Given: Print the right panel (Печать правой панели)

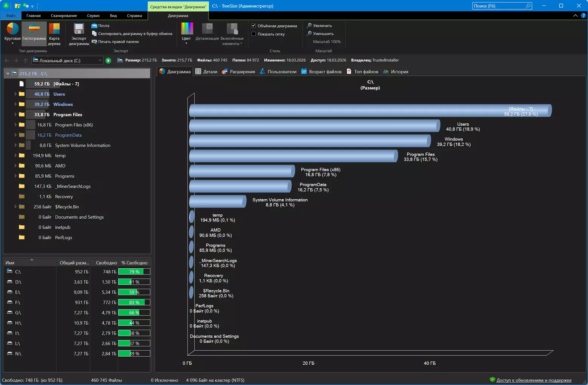Looking at the screenshot, I should [x=118, y=42].
